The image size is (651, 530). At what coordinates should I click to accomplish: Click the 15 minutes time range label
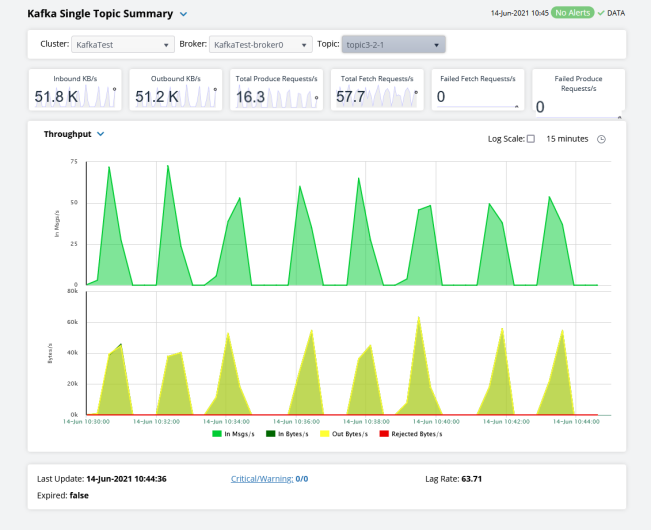(567, 139)
